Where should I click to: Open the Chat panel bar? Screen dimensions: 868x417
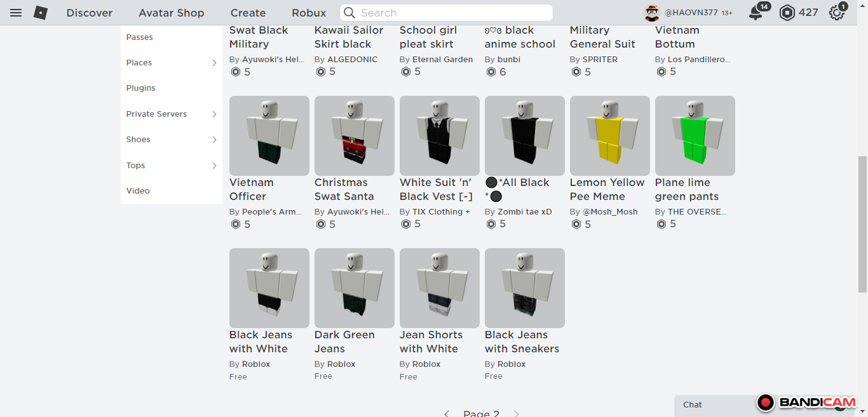pyautogui.click(x=715, y=405)
